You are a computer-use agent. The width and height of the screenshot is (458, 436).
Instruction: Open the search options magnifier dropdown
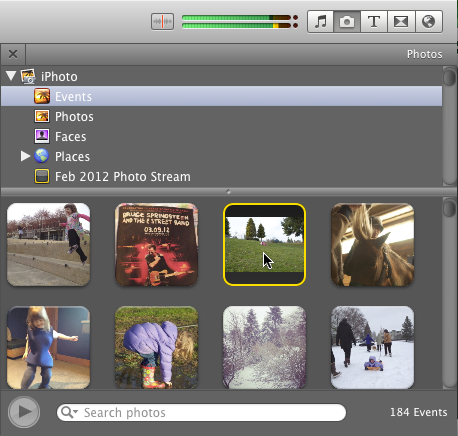(x=69, y=412)
